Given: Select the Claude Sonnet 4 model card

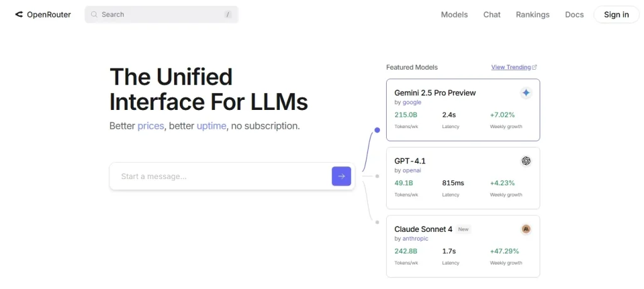Looking at the screenshot, I should point(463,246).
